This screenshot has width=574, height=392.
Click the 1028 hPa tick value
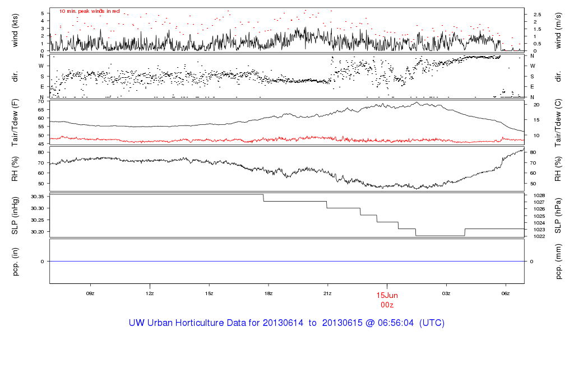coord(534,195)
